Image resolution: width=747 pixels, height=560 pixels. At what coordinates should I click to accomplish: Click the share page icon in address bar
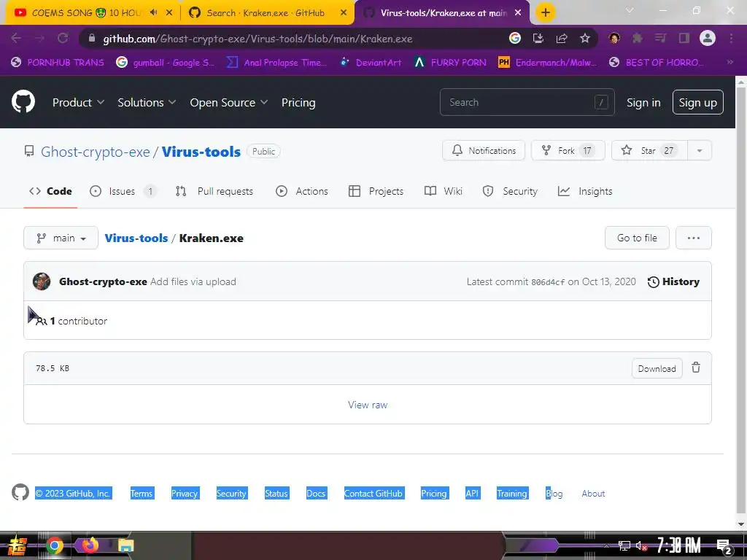tap(562, 38)
